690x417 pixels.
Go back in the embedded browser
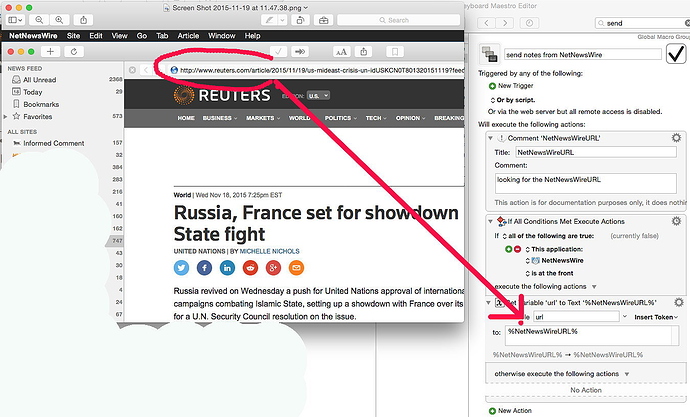pos(146,70)
